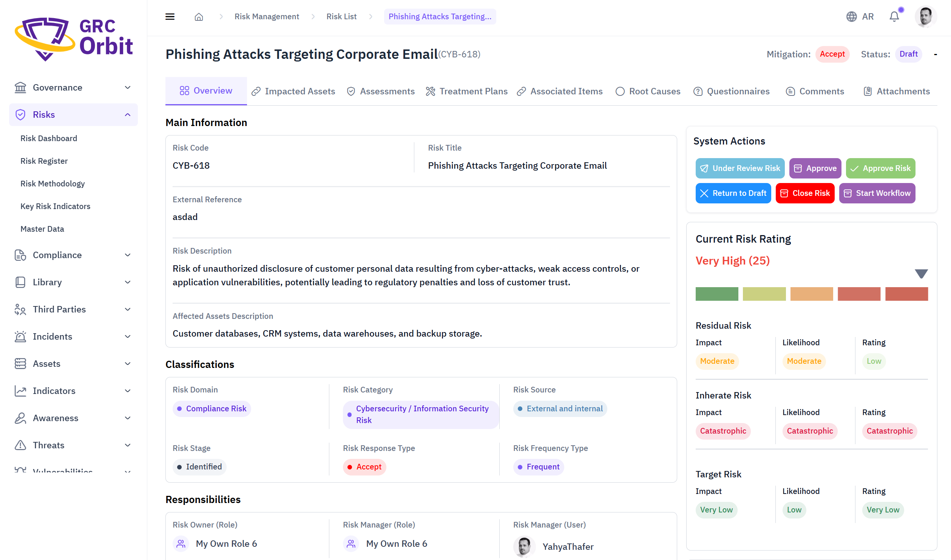
Task: Click the hamburger menu icon
Action: pos(170,17)
